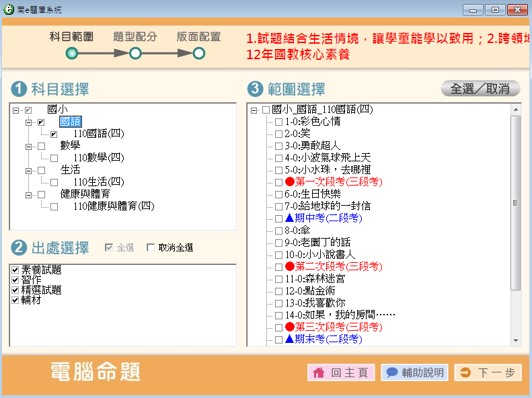Proceed with the 下一步 button

tap(488, 372)
